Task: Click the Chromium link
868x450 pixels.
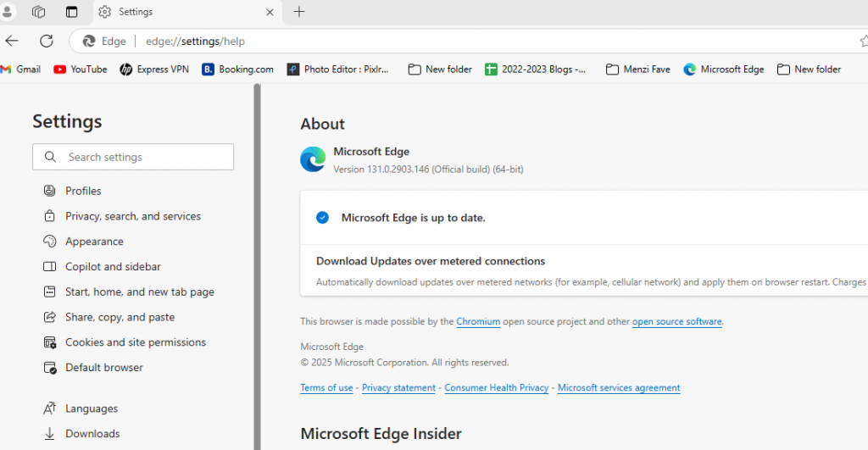Action: 478,321
